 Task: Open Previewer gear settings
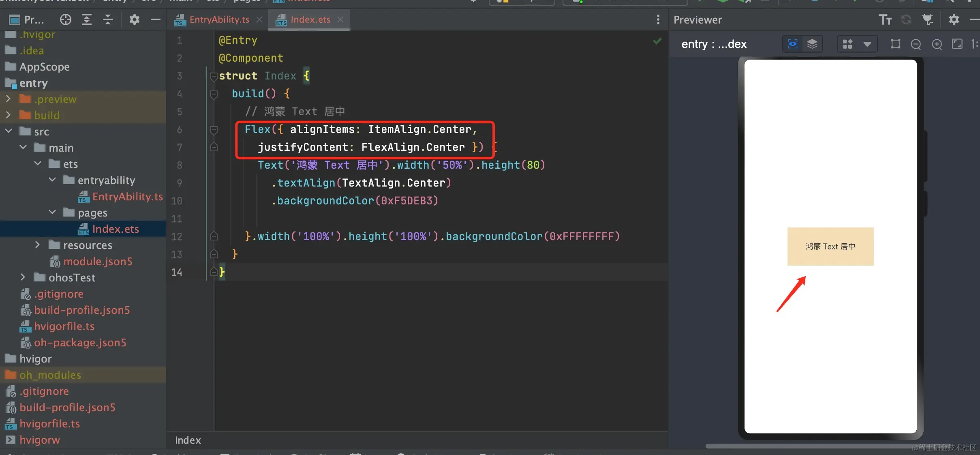click(x=954, y=19)
